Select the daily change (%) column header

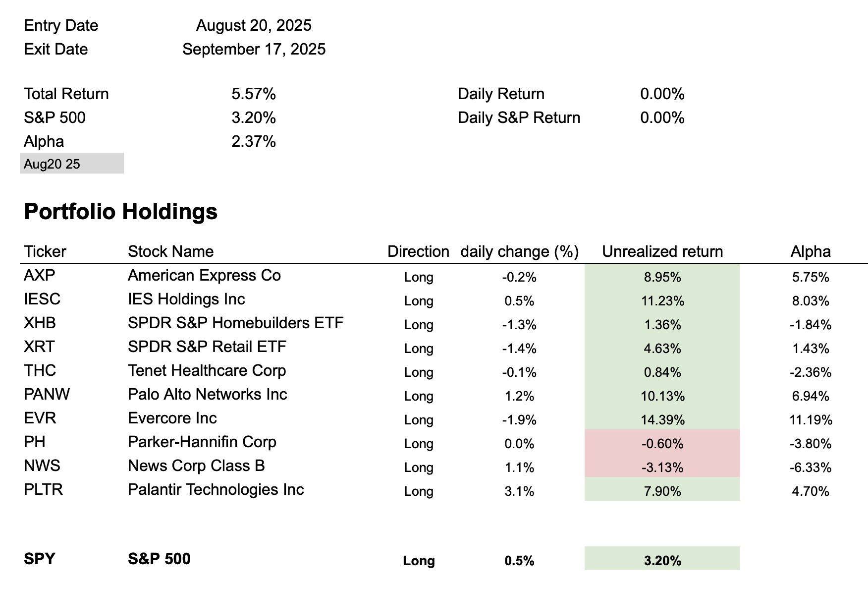519,251
